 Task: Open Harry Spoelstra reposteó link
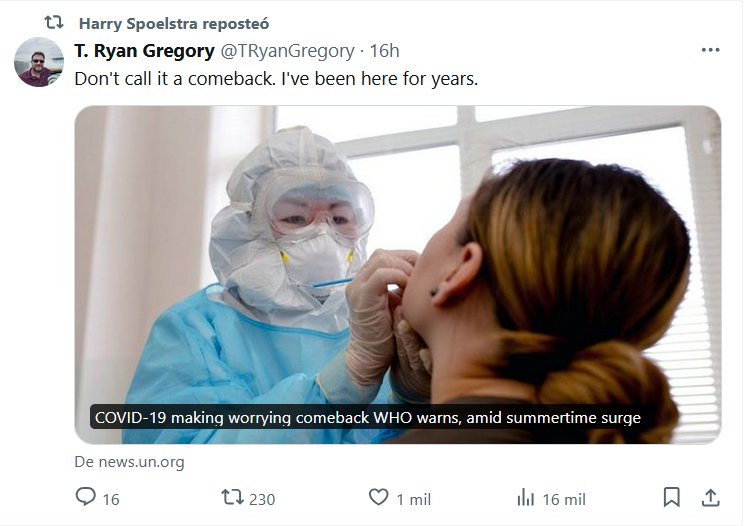pyautogui.click(x=173, y=23)
